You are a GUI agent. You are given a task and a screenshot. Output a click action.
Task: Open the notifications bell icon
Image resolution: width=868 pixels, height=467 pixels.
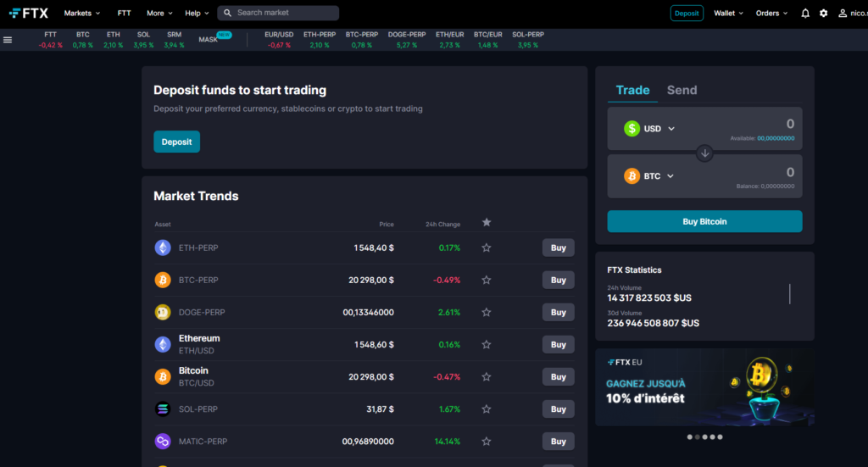click(x=805, y=14)
